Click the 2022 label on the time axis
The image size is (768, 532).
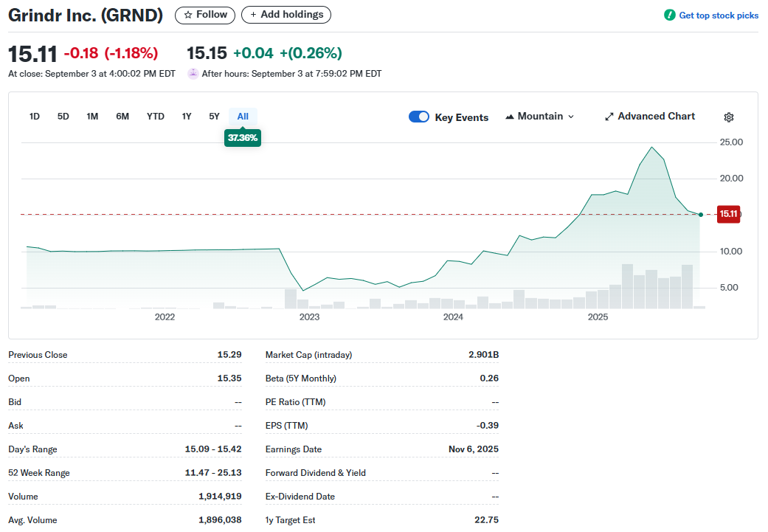coord(165,317)
